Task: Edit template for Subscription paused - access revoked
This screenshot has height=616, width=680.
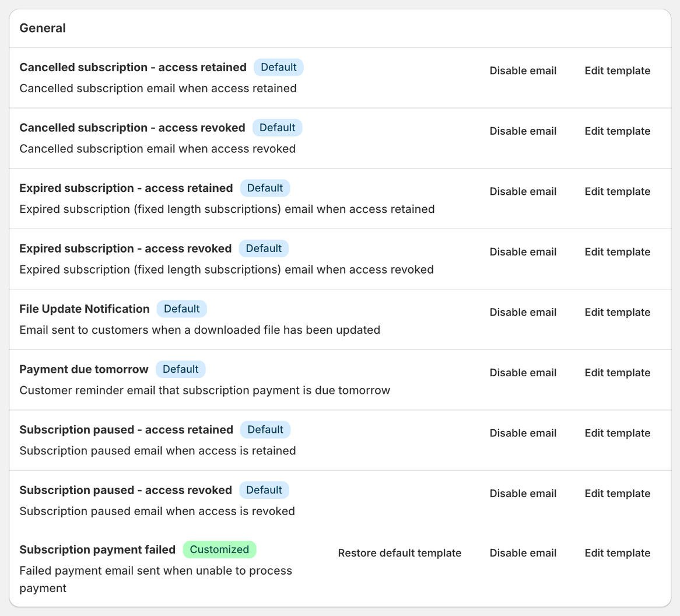Action: 617,494
